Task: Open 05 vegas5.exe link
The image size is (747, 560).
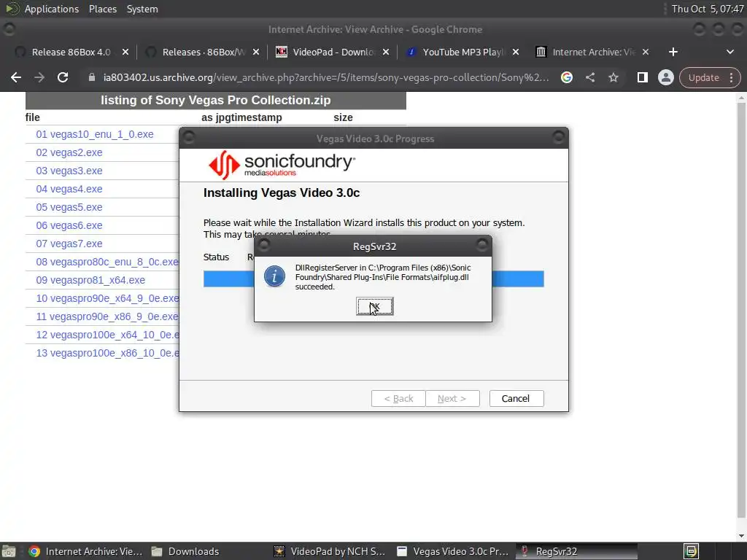Action: tap(69, 207)
